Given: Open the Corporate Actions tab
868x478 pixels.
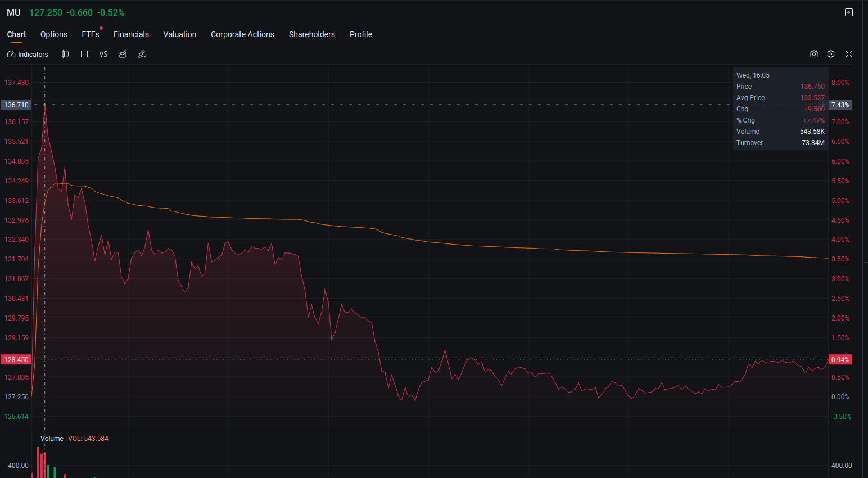Looking at the screenshot, I should pyautogui.click(x=242, y=34).
